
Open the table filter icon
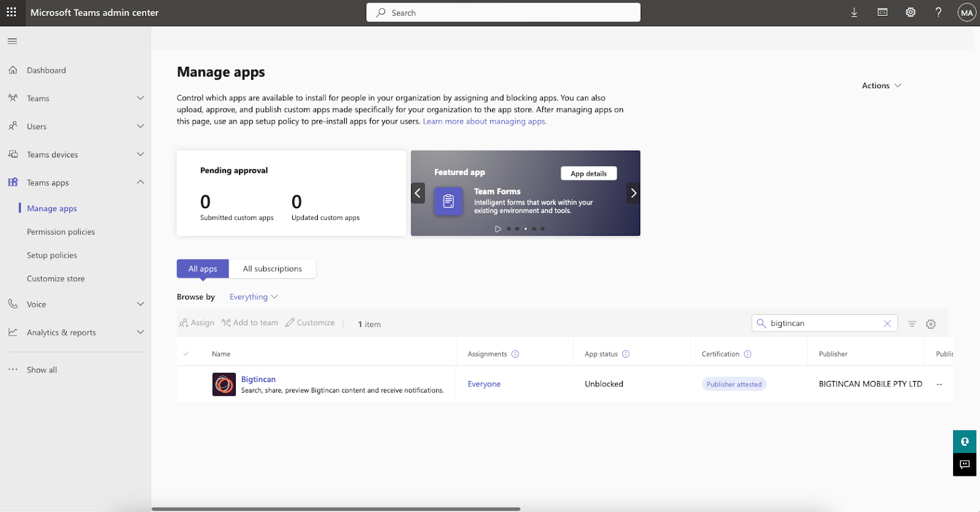[x=912, y=324]
